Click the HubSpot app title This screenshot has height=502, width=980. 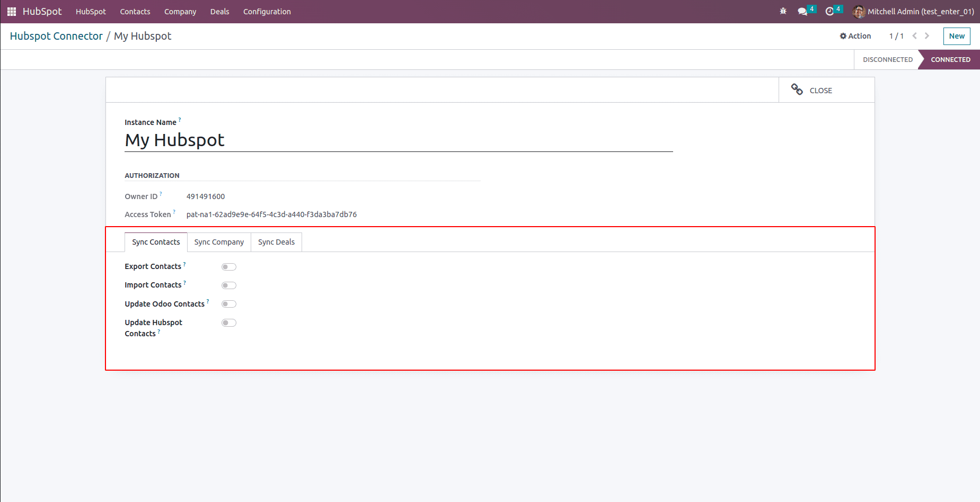tap(42, 12)
